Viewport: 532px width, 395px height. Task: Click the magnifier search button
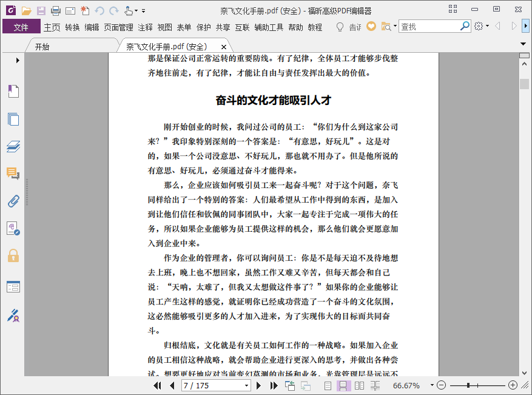[465, 26]
